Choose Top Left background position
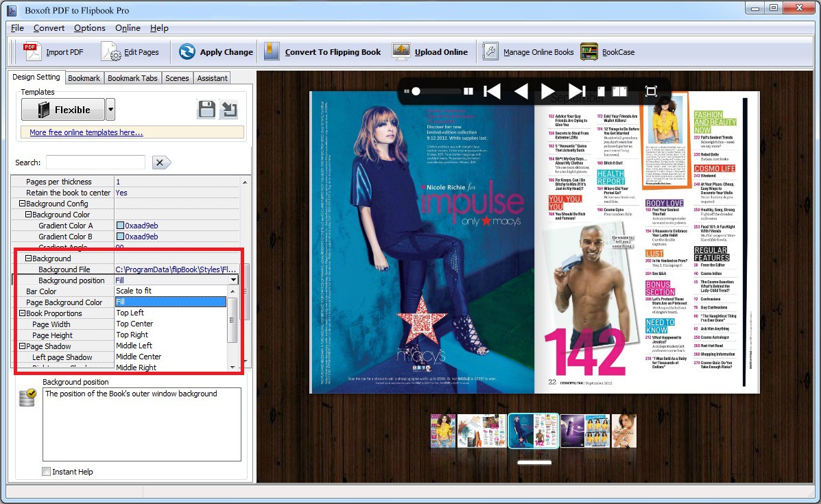This screenshot has height=504, width=821. (171, 313)
